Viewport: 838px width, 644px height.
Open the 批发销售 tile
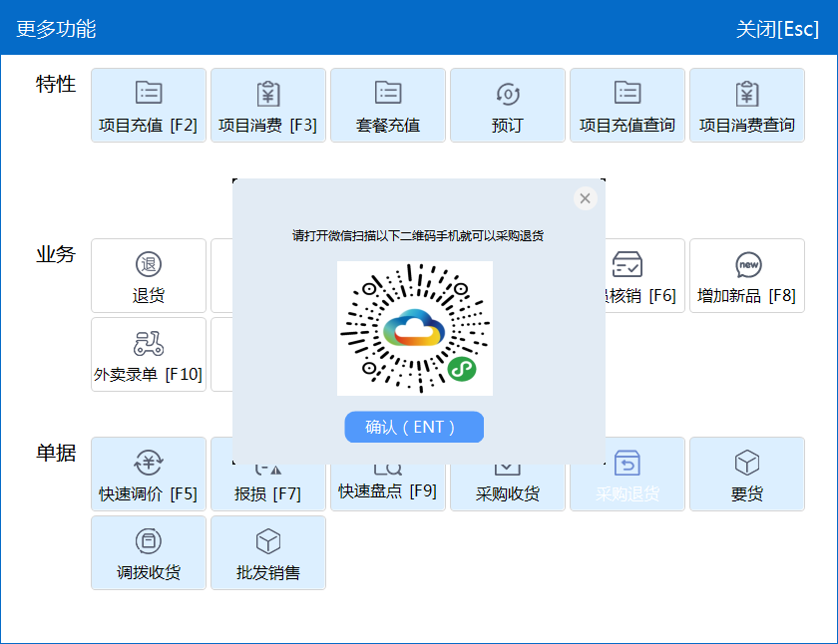(x=268, y=552)
